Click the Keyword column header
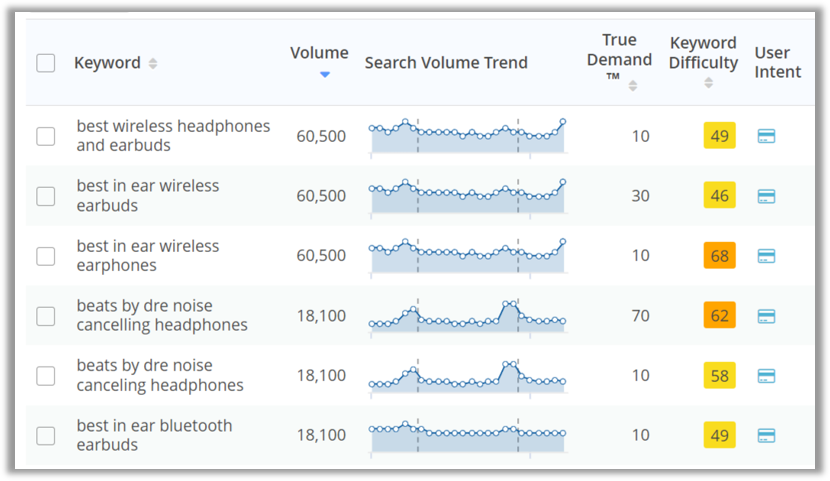Viewport: 830px width, 481px height. click(x=107, y=62)
